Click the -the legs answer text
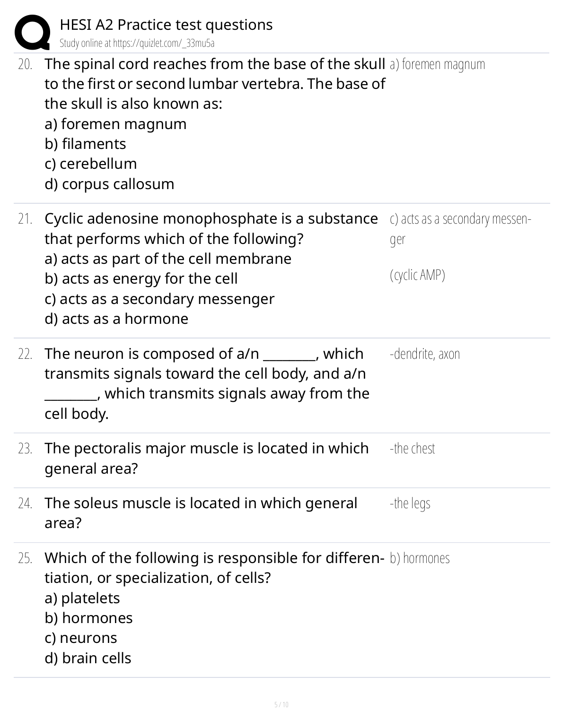The width and height of the screenshot is (563, 728). [x=410, y=503]
